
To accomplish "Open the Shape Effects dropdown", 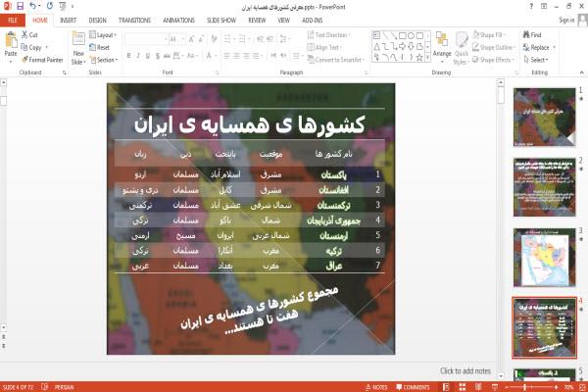I will 494,60.
